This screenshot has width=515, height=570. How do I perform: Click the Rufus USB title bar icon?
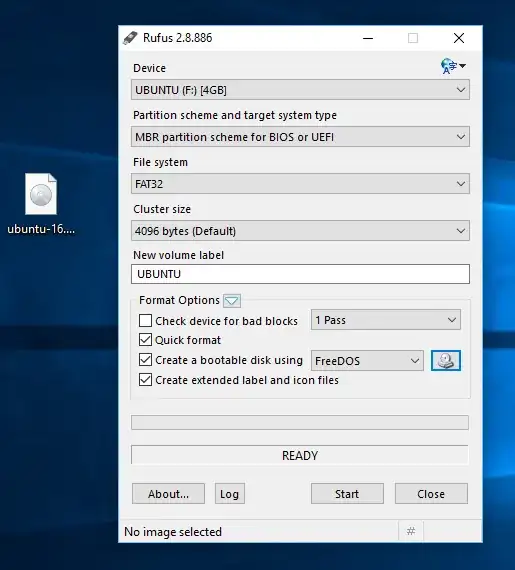tap(130, 38)
